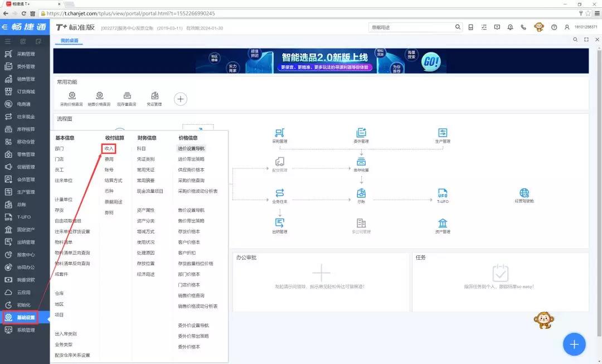Add a new 办公审批 item with plus
602x364 pixels.
click(321, 273)
